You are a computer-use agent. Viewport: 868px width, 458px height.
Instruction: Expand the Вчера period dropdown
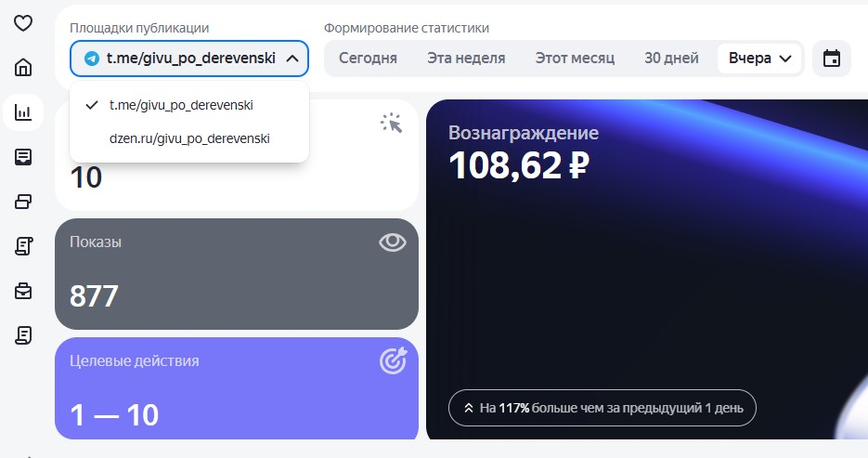(x=759, y=59)
